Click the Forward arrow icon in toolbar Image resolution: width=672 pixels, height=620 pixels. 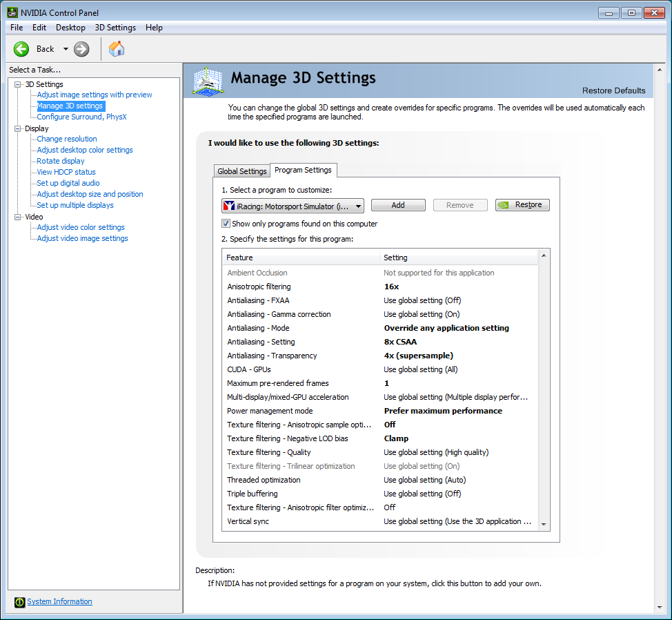pos(81,49)
